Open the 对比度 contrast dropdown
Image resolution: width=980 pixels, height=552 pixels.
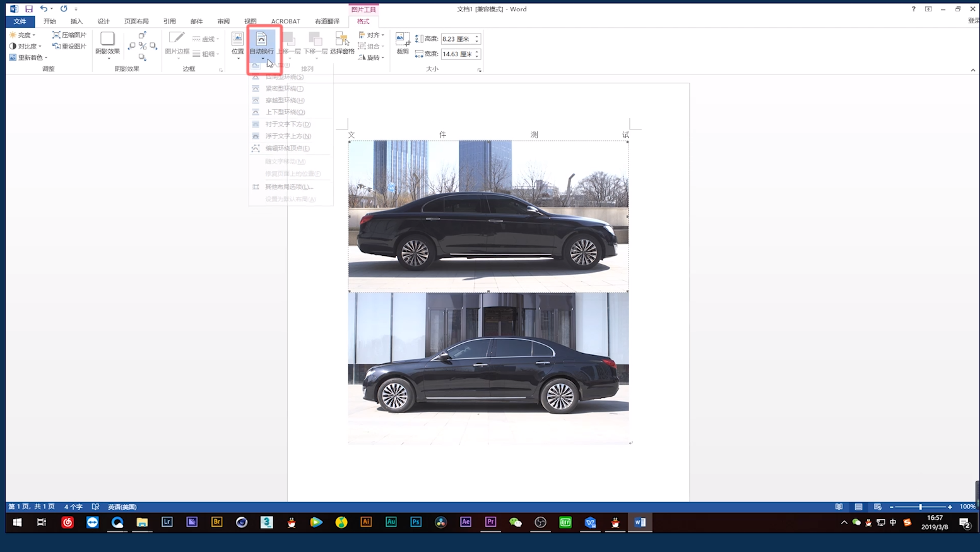click(25, 46)
